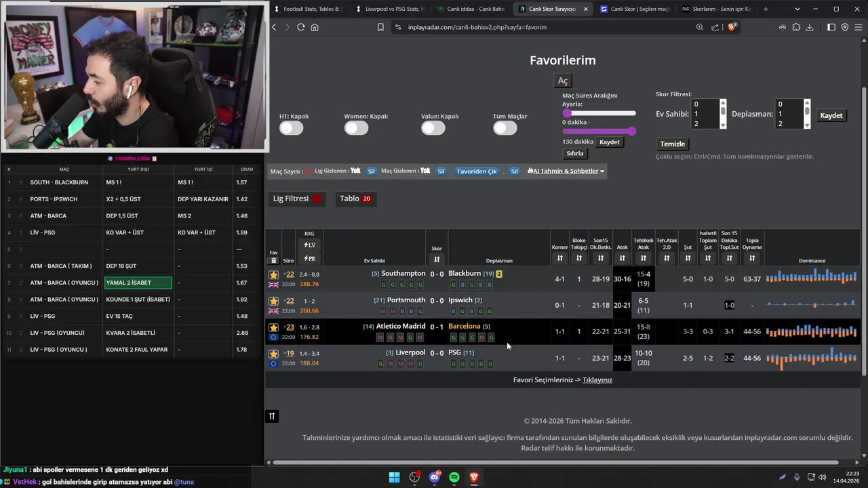Toggle the RXG LV button
Viewport: 868px width, 488px height.
point(309,245)
